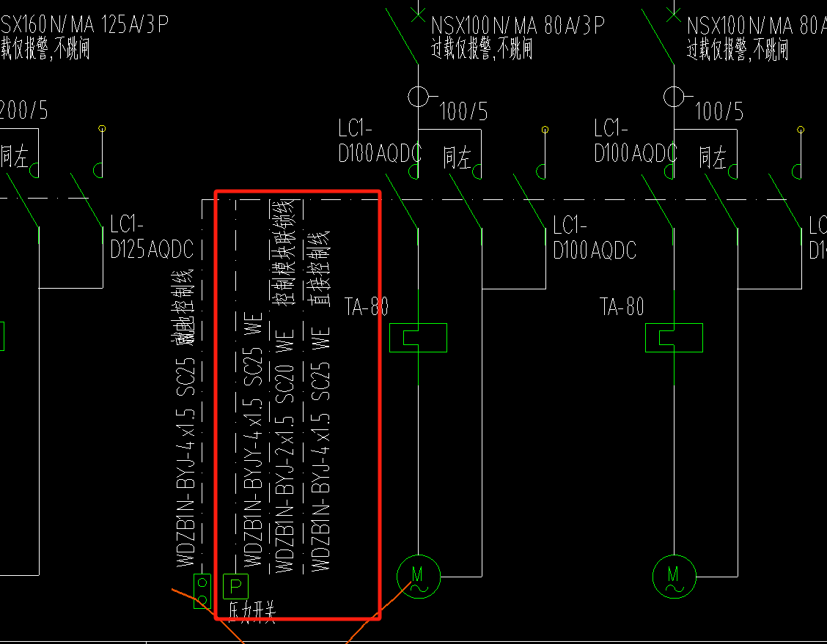Viewport: 827px width, 644px height.
Task: Select the 控制模块联锁线 vertical label
Action: 283,253
